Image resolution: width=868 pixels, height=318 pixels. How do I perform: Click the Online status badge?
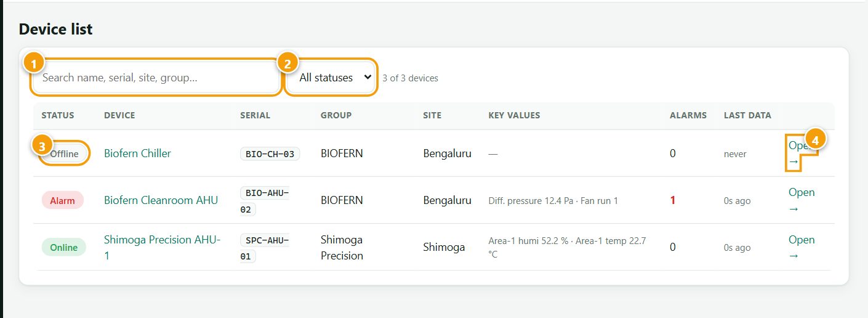[x=64, y=247]
